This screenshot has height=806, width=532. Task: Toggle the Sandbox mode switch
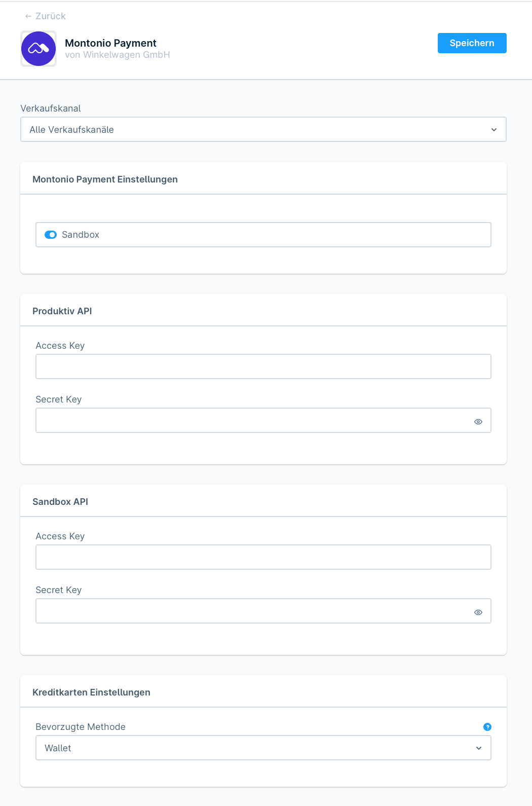point(51,235)
